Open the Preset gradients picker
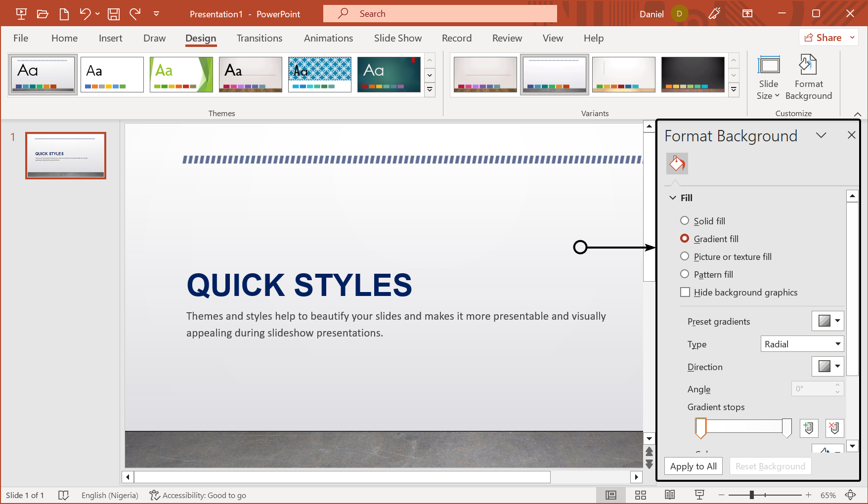Viewport: 868px width, 504px height. tap(827, 321)
